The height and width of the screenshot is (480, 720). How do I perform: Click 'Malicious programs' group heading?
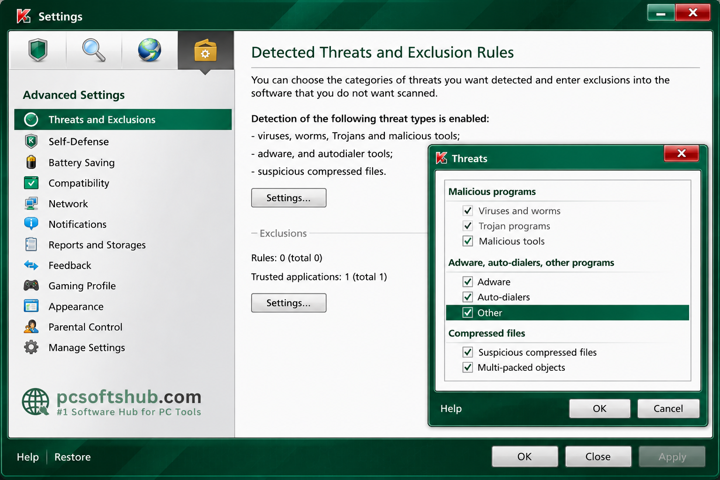click(x=492, y=192)
